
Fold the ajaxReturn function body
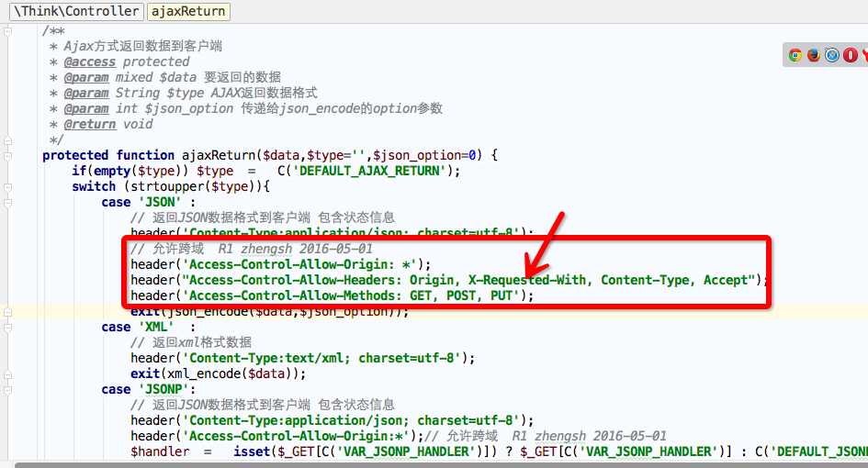7,157
